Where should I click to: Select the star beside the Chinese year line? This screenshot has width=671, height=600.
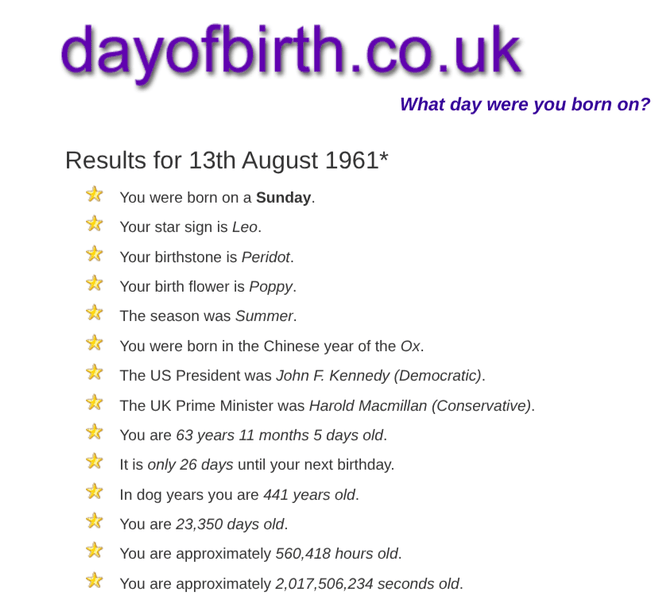pos(94,343)
